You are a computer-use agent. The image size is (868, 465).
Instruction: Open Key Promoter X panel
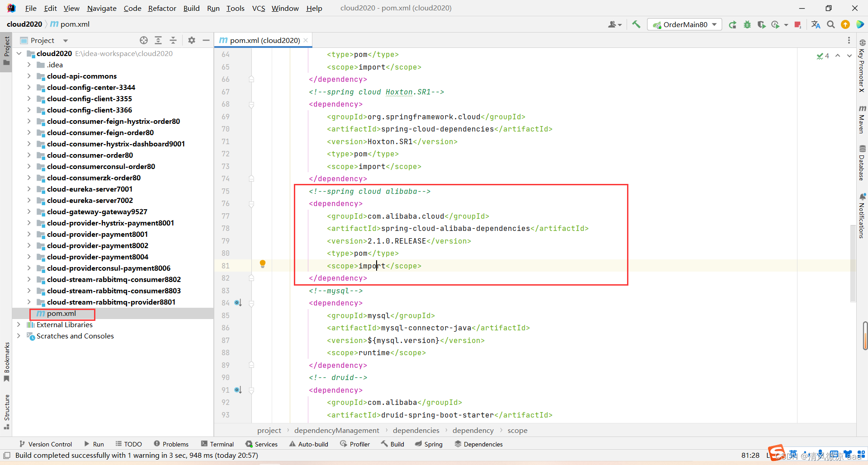pyautogui.click(x=862, y=66)
